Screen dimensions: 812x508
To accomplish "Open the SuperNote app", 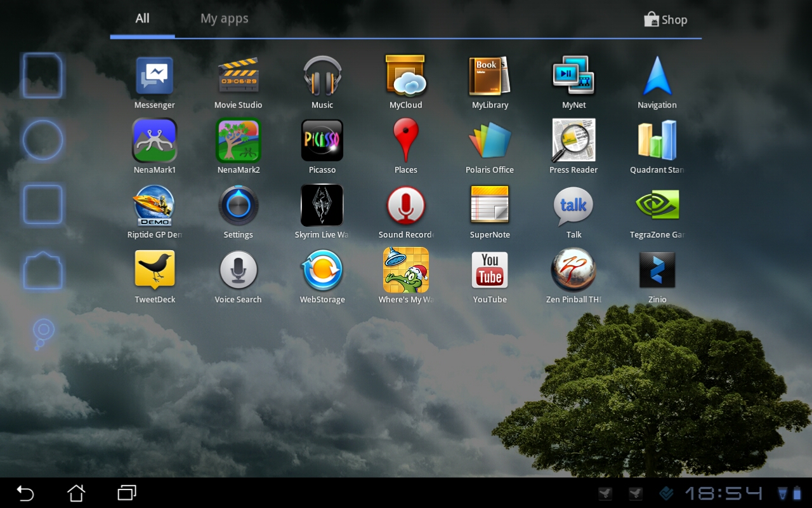I will click(x=490, y=211).
